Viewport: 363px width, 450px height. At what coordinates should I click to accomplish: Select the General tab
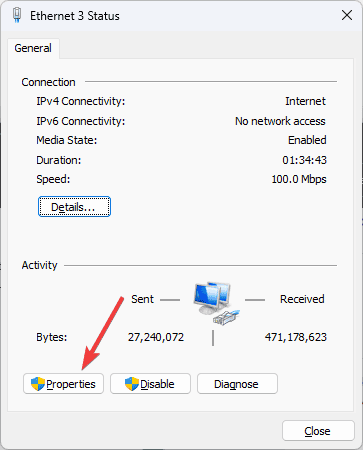[x=33, y=48]
